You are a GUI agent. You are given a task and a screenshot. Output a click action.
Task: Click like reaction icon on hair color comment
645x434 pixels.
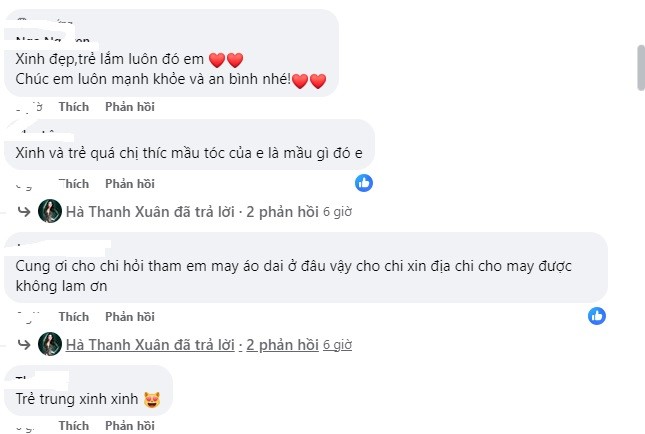tap(364, 182)
